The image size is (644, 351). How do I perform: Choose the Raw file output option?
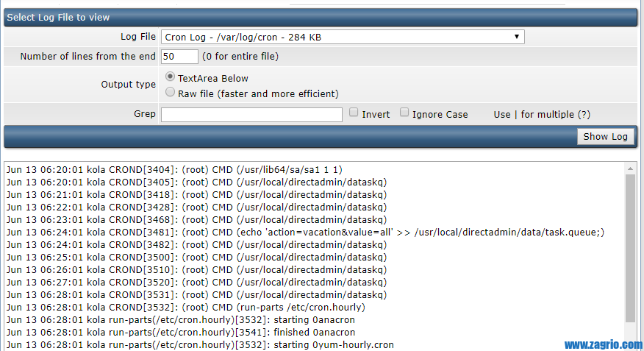click(171, 93)
